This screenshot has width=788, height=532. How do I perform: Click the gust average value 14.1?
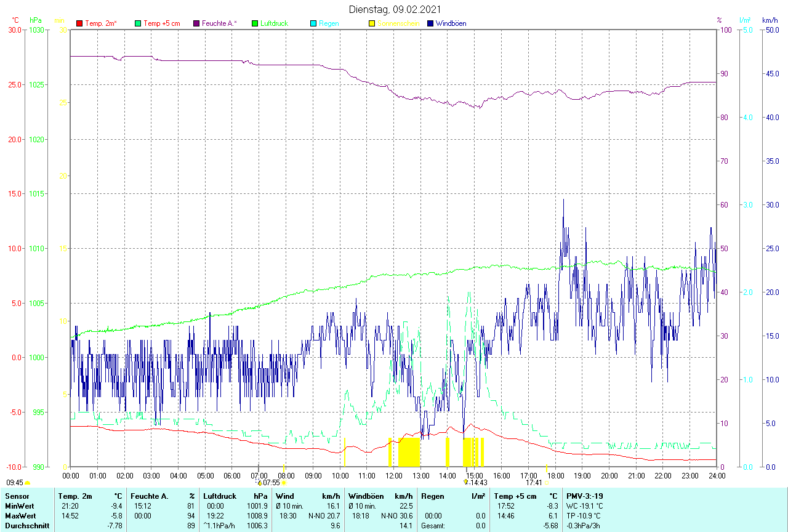pyautogui.click(x=406, y=526)
